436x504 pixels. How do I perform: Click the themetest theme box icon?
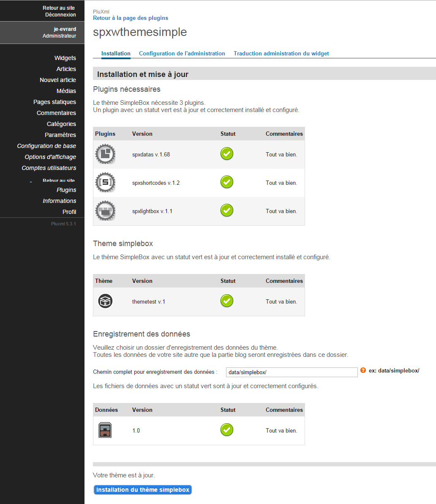click(x=105, y=301)
